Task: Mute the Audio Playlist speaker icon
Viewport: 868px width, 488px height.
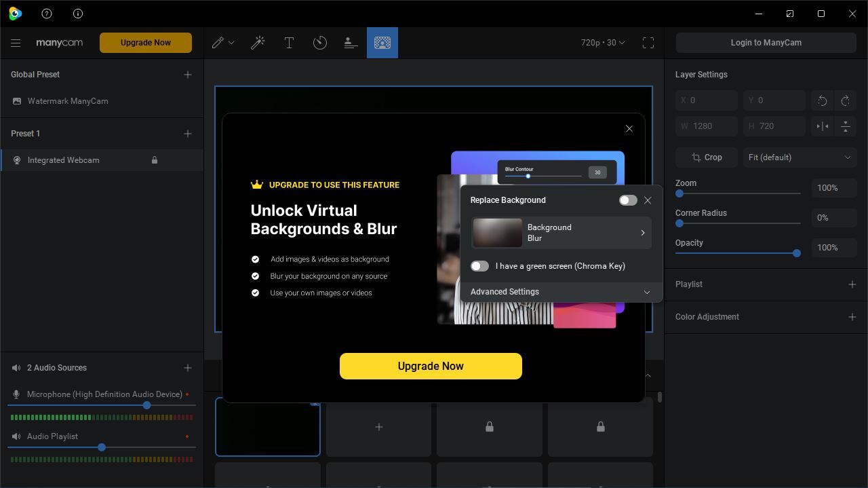Action: (x=16, y=436)
